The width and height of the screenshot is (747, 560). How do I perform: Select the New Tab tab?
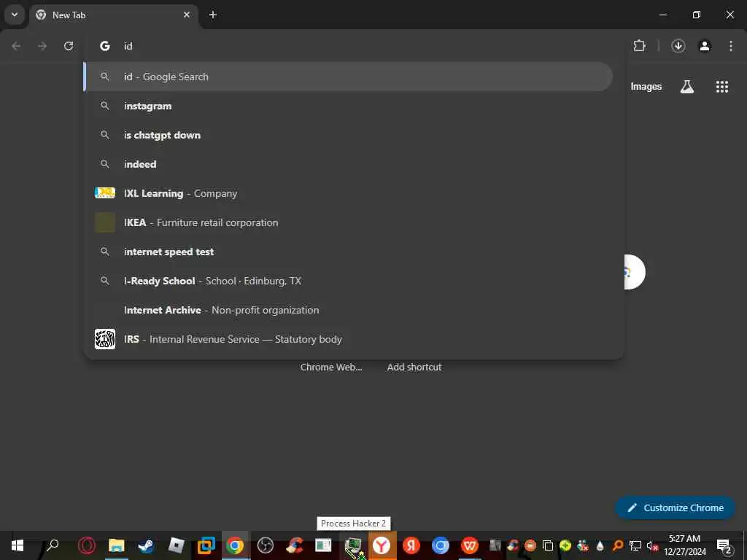coord(115,15)
